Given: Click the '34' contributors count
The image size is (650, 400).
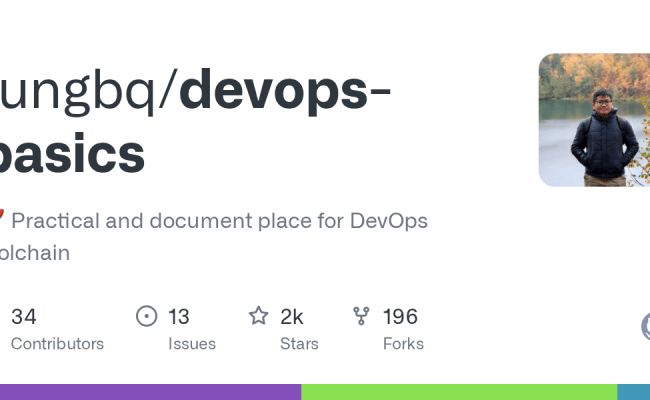Looking at the screenshot, I should (x=24, y=317).
